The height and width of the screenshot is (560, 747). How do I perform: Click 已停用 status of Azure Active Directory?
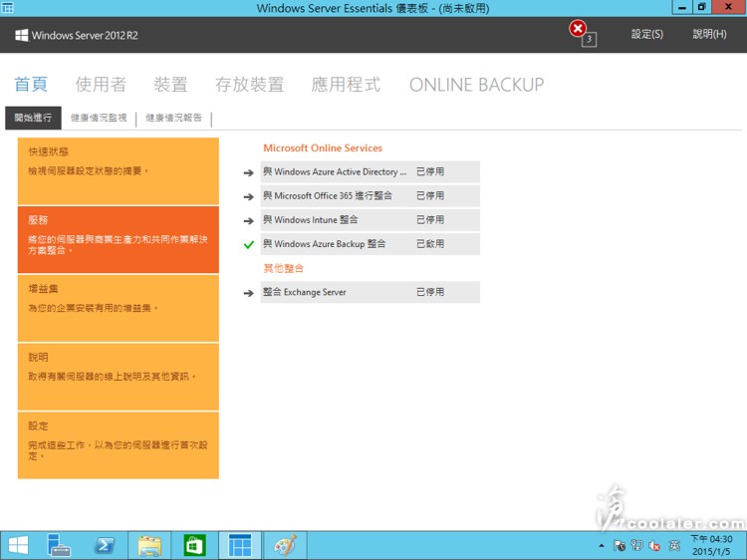click(x=430, y=172)
